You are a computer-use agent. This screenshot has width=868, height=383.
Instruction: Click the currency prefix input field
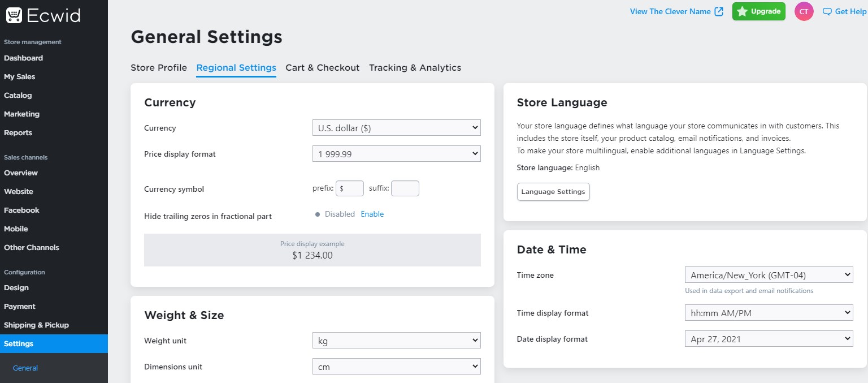coord(350,188)
